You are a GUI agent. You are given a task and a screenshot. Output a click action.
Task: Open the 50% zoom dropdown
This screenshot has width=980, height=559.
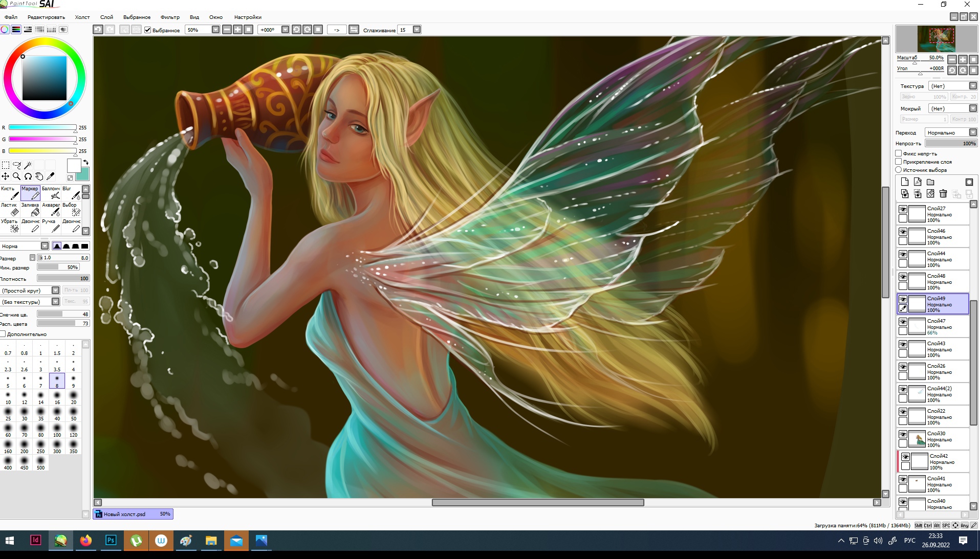[215, 30]
